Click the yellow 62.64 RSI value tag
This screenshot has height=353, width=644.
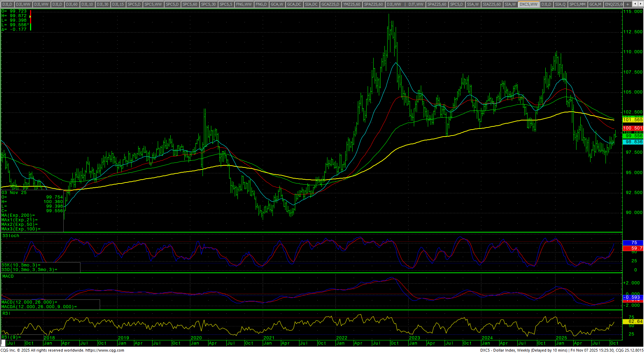(633, 321)
